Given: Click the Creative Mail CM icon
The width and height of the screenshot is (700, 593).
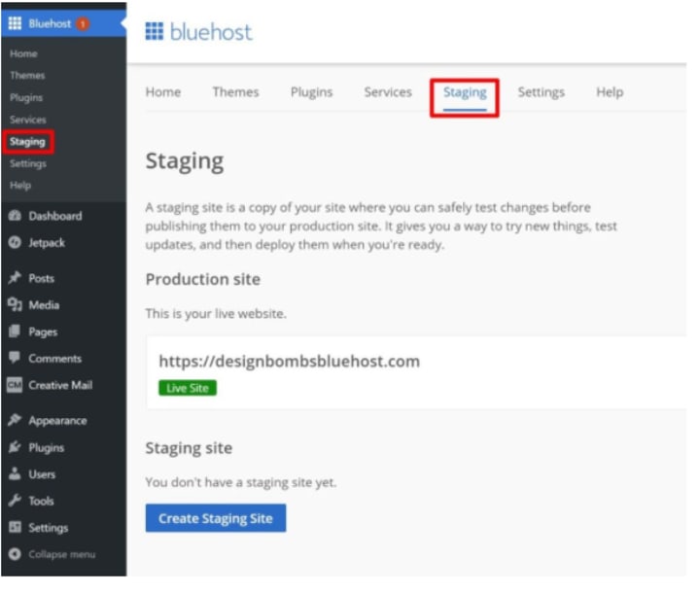Looking at the screenshot, I should [15, 385].
